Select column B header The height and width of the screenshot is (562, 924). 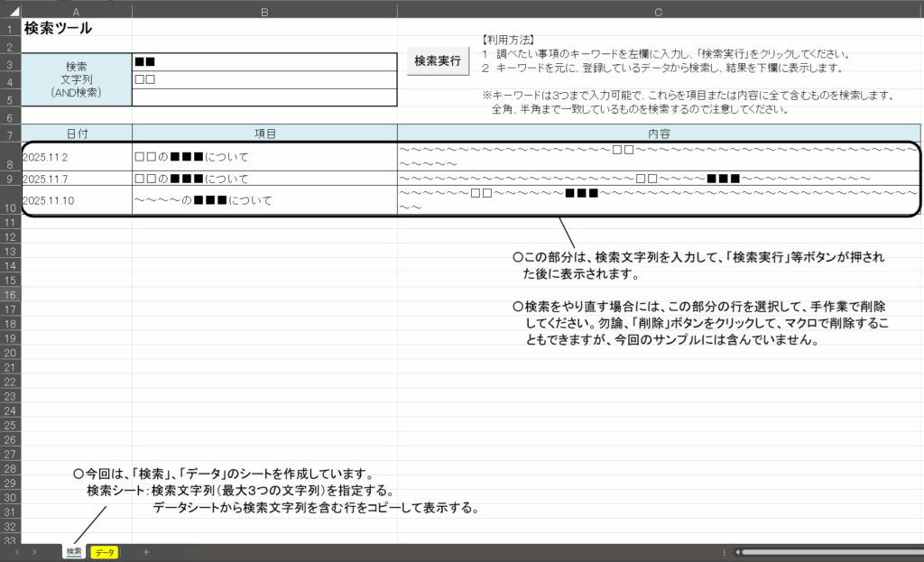click(264, 12)
